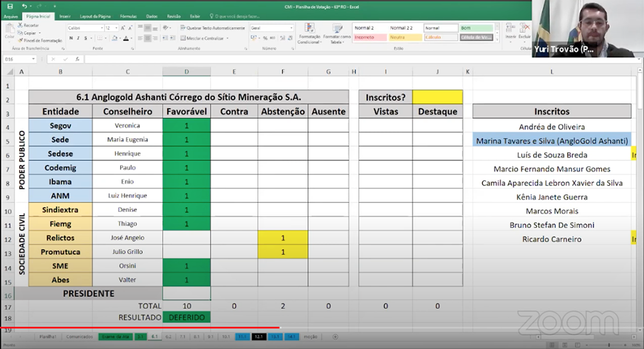Open the Calibri font name dropdown
This screenshot has height=349, width=644.
pyautogui.click(x=101, y=28)
